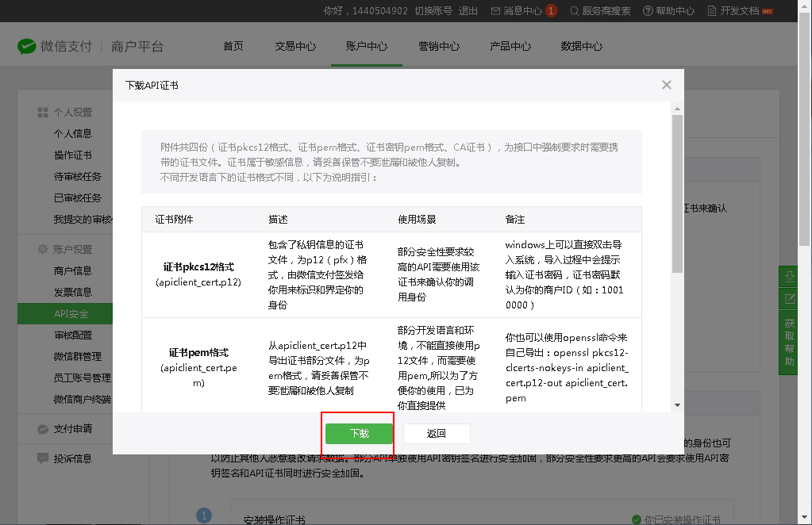Open 消息中心 envelope icon

(x=496, y=11)
